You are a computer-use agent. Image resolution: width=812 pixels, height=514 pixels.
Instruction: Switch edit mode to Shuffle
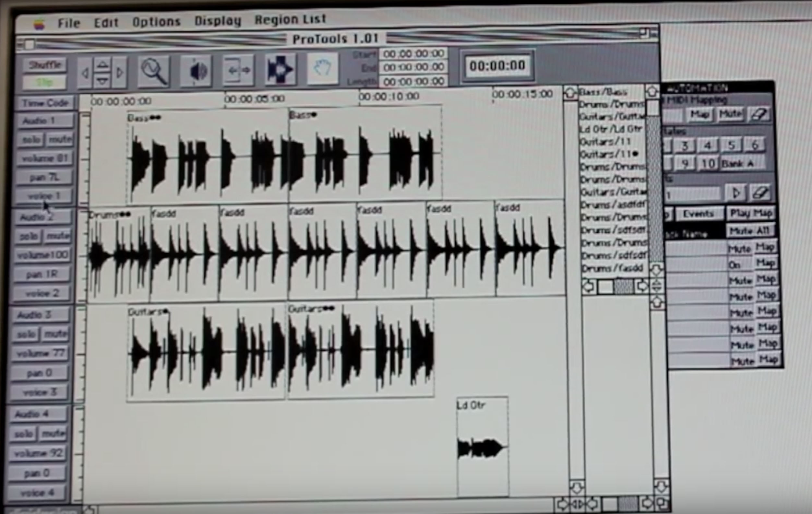45,64
